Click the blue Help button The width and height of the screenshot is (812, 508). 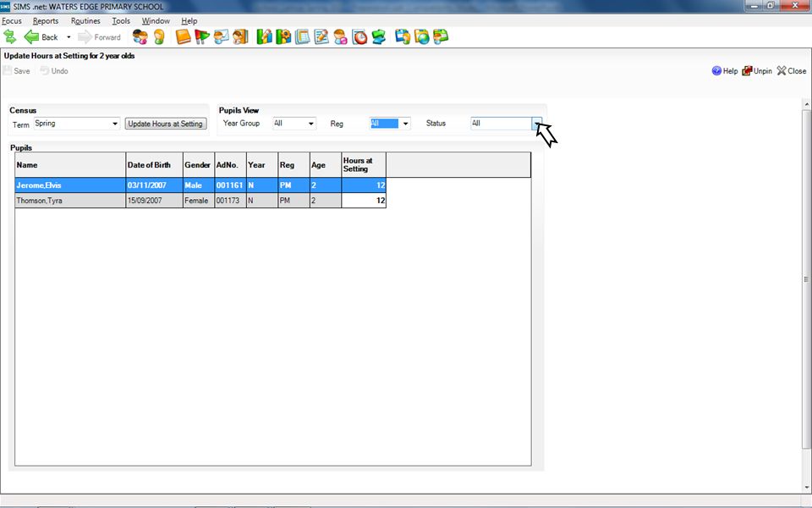pyautogui.click(x=725, y=71)
